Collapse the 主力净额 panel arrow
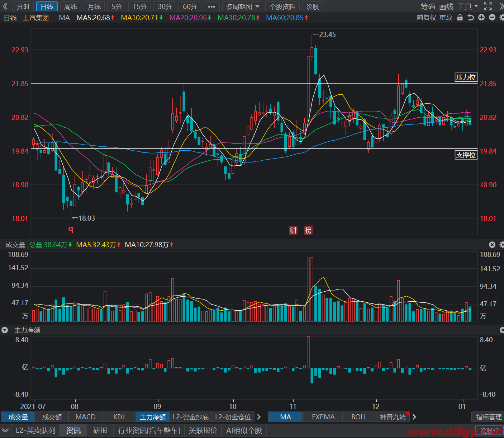 click(x=5, y=330)
